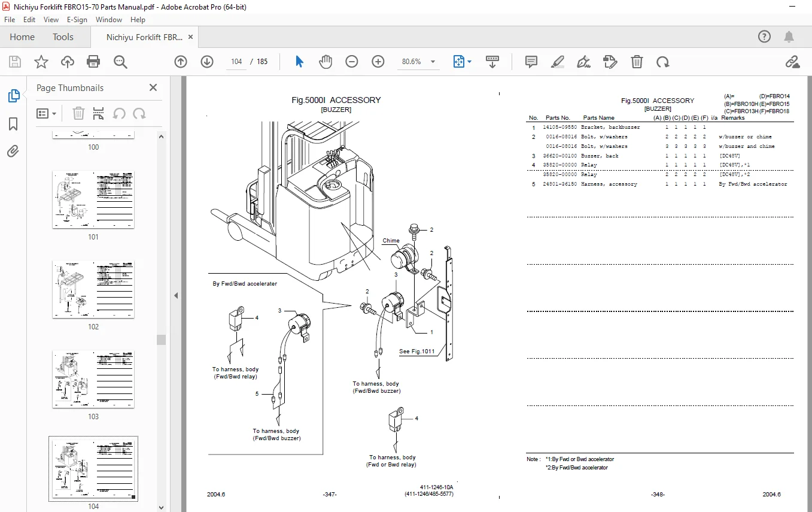Screen dimensions: 812x512
Task: Rotate thumbnail pages counterclockwise
Action: pyautogui.click(x=119, y=113)
